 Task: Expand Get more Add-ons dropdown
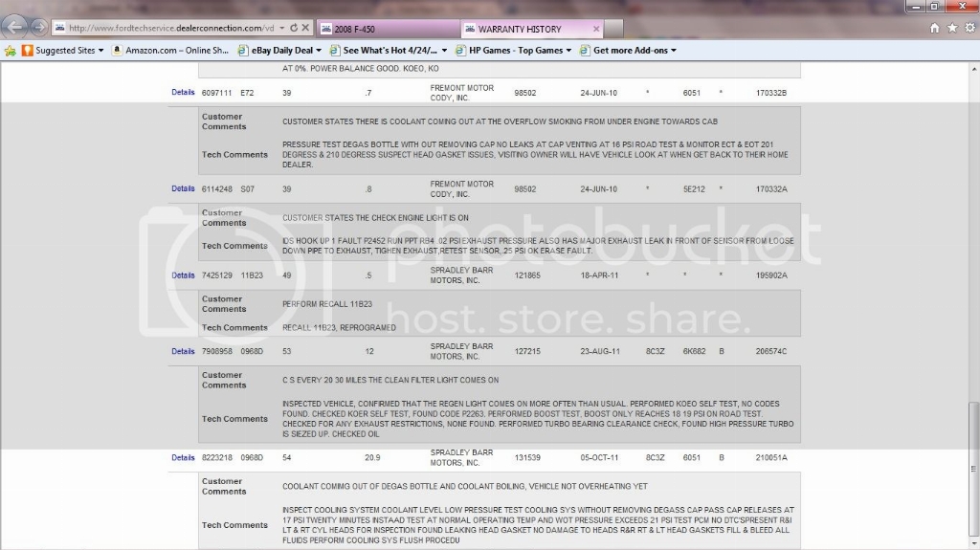coord(674,51)
